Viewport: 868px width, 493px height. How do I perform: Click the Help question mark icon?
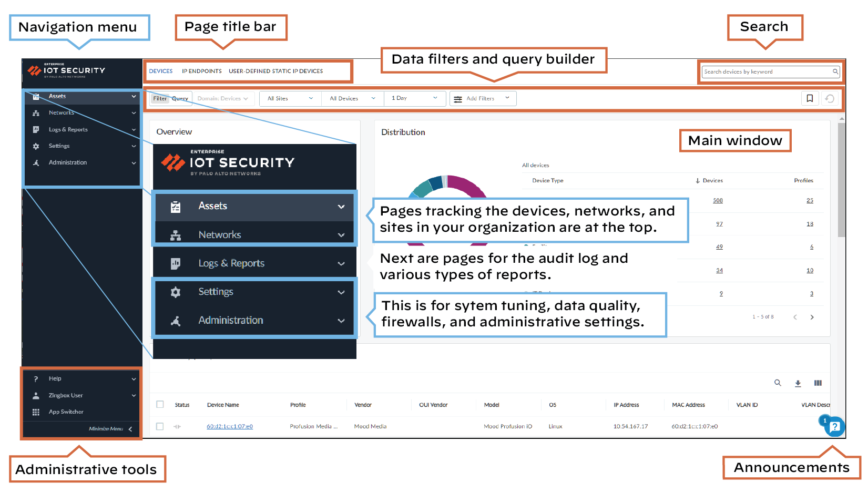click(x=36, y=379)
